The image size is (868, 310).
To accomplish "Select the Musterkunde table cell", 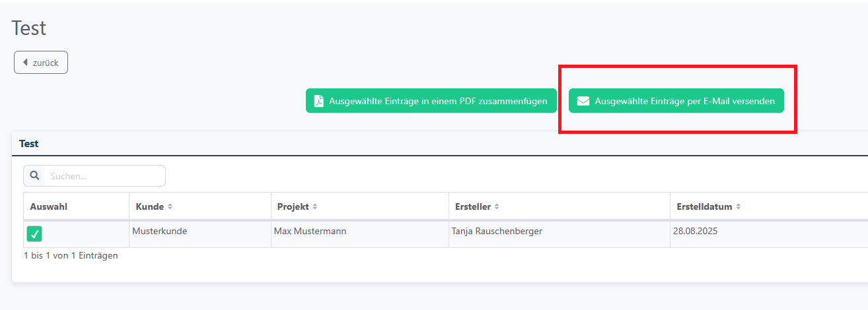I will pos(200,234).
